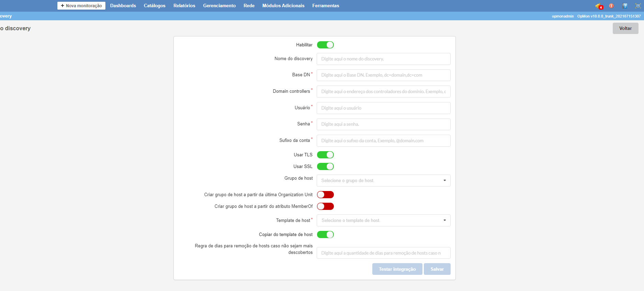
Task: Focus the Base DN input field
Action: (383, 75)
